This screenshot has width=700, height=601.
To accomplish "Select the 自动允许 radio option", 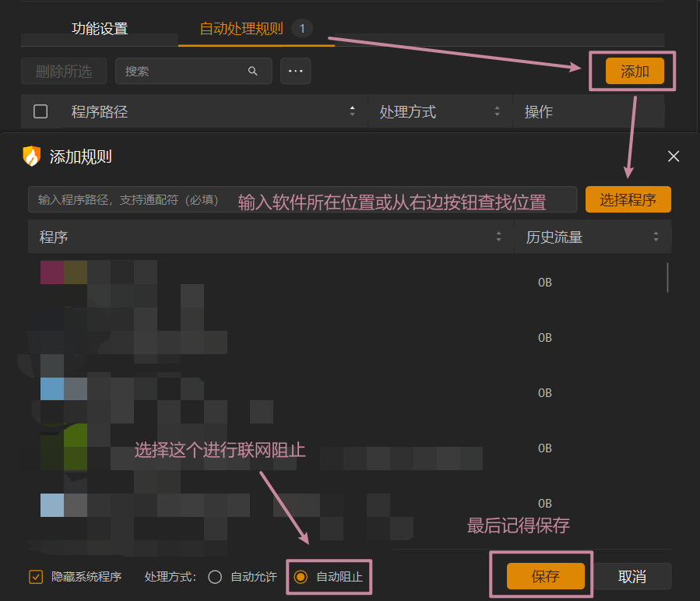I will (x=216, y=577).
